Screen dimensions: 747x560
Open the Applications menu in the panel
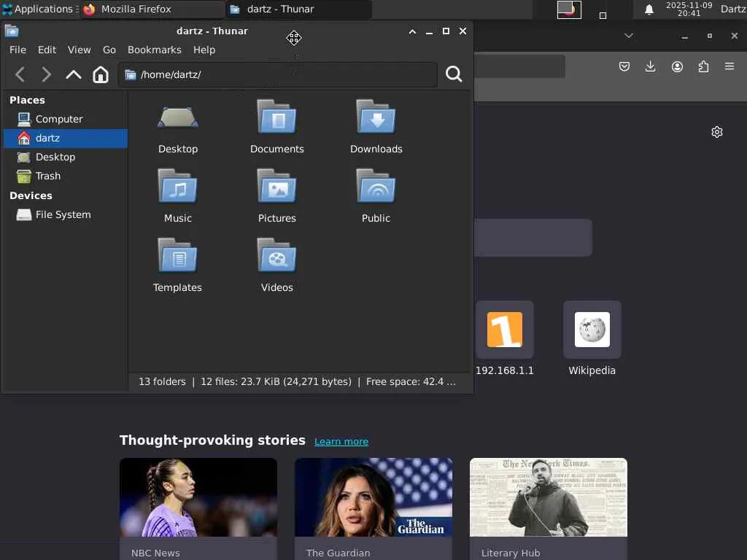pyautogui.click(x=38, y=9)
